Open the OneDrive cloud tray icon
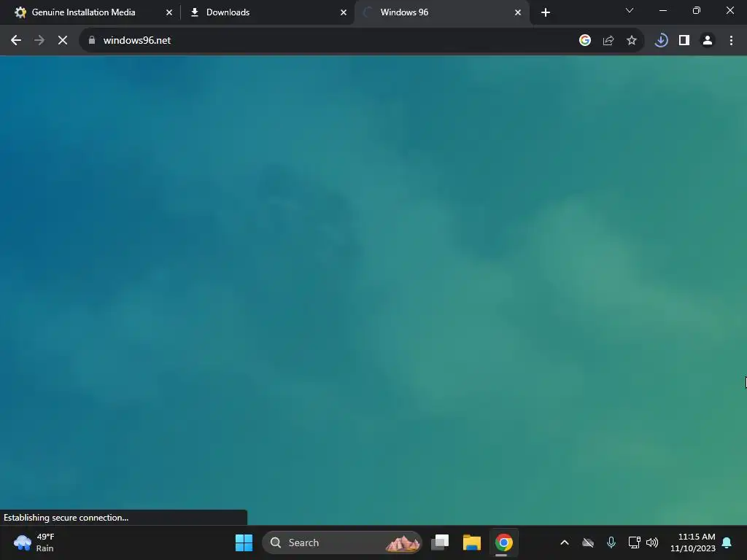 pyautogui.click(x=588, y=542)
